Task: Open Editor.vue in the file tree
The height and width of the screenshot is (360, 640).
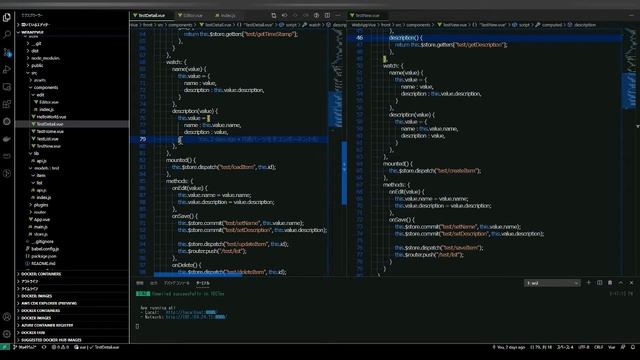Action: (49, 102)
